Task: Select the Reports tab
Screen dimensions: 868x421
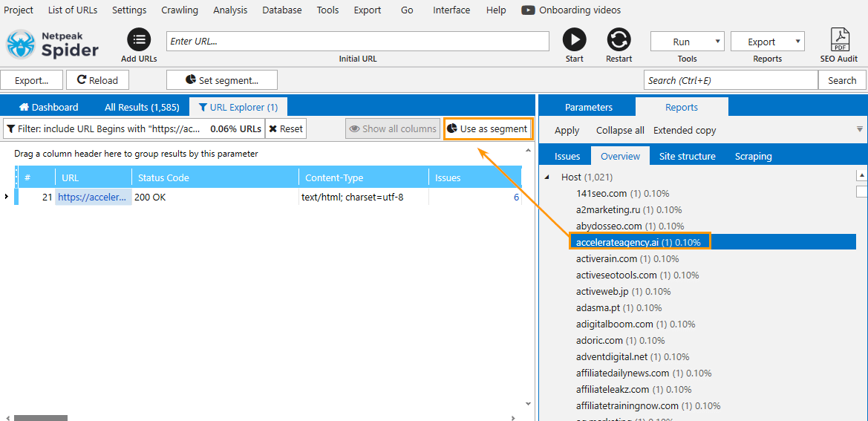Action: 682,108
